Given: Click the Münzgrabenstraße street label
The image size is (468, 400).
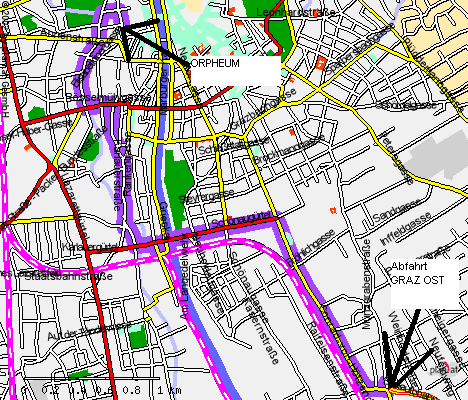Looking at the screenshot, I should pos(367,284).
